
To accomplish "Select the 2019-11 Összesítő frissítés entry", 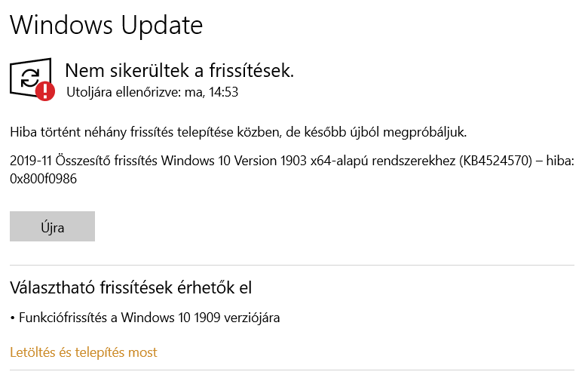I will (292, 170).
